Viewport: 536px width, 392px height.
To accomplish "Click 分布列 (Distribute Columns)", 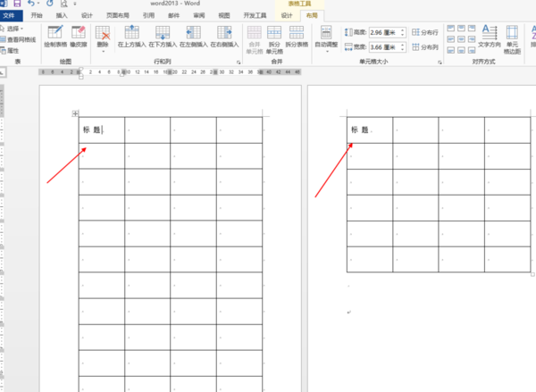I will [425, 47].
